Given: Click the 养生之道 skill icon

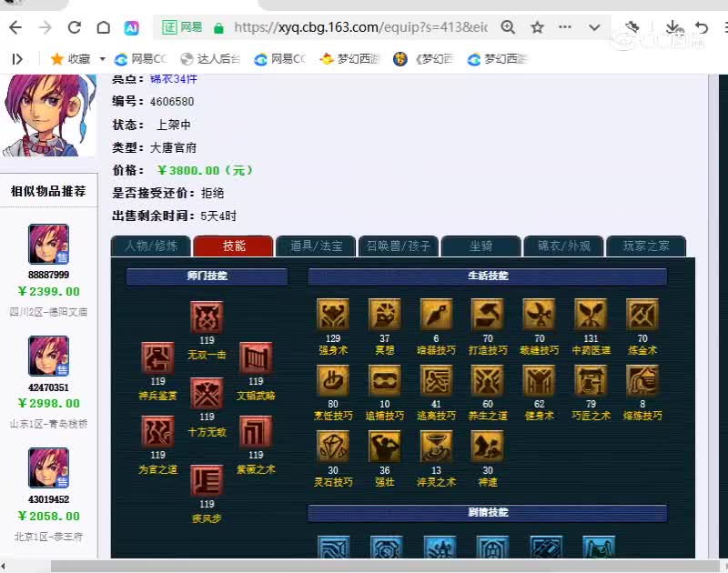Looking at the screenshot, I should (488, 380).
